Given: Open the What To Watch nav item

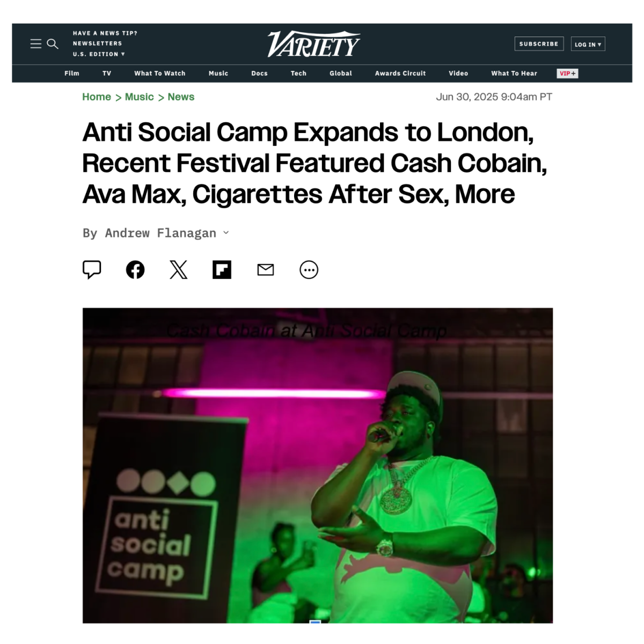Looking at the screenshot, I should pyautogui.click(x=160, y=74).
